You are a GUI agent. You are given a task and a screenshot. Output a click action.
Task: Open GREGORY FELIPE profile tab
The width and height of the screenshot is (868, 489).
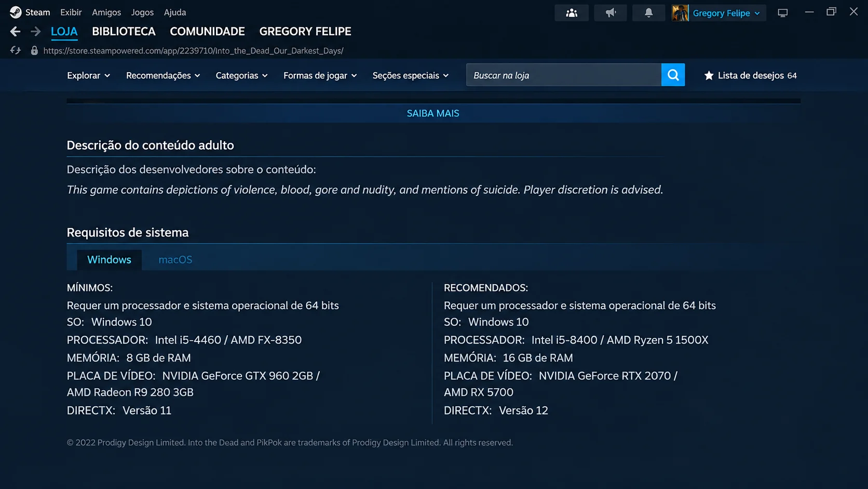tap(305, 32)
